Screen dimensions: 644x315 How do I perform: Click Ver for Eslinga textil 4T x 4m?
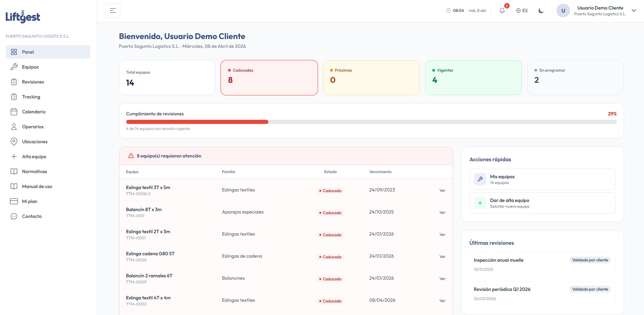pyautogui.click(x=442, y=301)
